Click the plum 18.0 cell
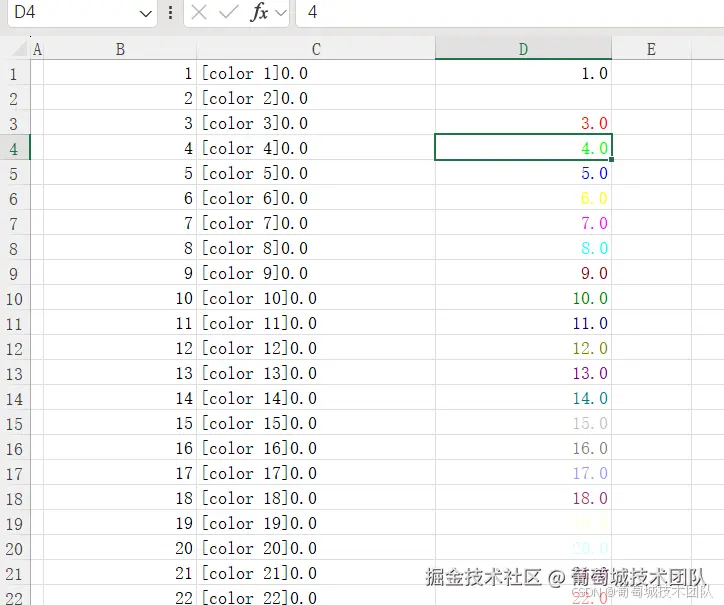Viewport: 724px width, 605px height. 524,498
